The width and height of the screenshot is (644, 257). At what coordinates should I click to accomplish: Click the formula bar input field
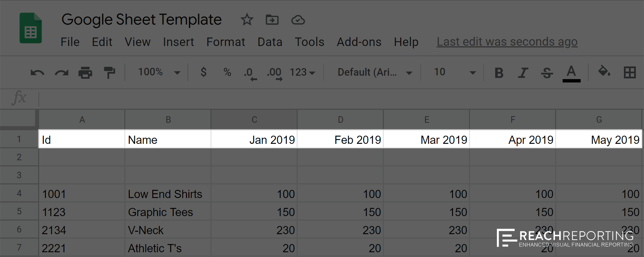(204, 99)
